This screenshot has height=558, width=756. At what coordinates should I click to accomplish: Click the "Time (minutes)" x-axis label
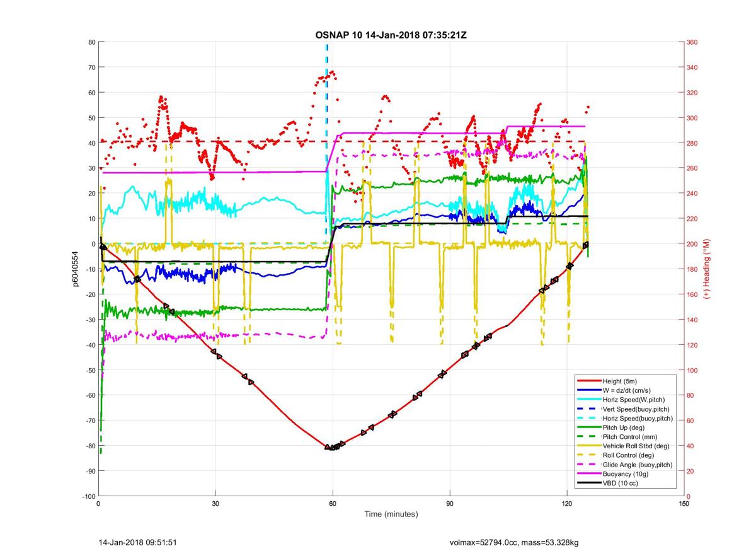pos(391,514)
